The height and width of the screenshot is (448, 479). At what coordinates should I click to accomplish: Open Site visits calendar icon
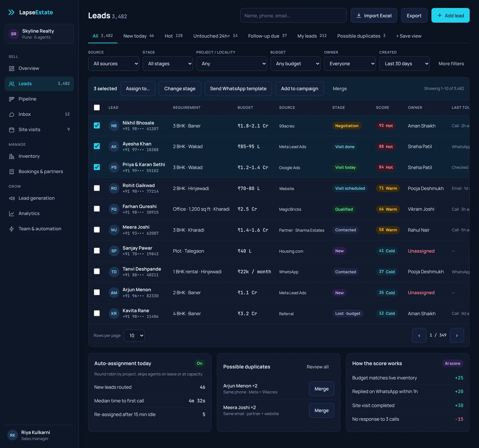(12, 130)
